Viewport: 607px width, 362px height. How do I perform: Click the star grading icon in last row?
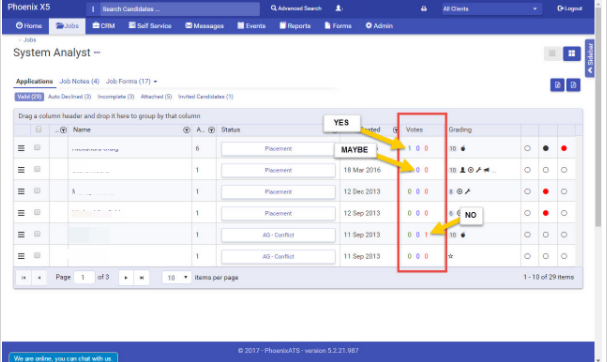coord(451,256)
